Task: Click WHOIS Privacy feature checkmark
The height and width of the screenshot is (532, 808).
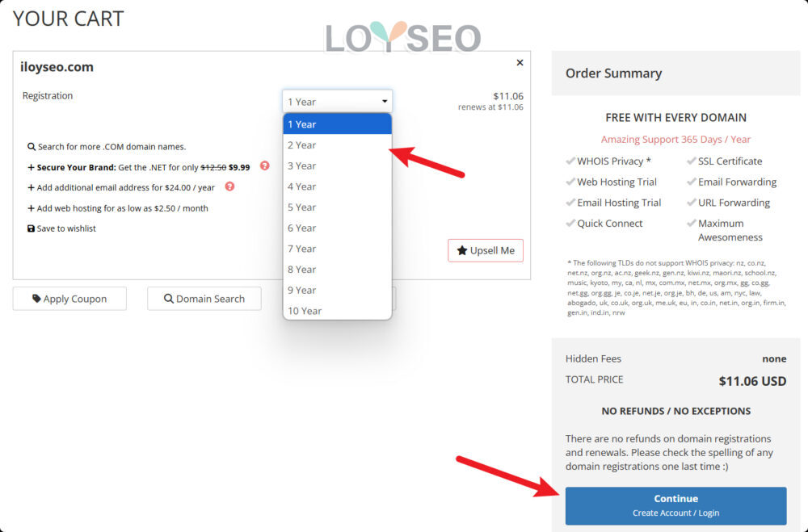Action: pyautogui.click(x=570, y=161)
